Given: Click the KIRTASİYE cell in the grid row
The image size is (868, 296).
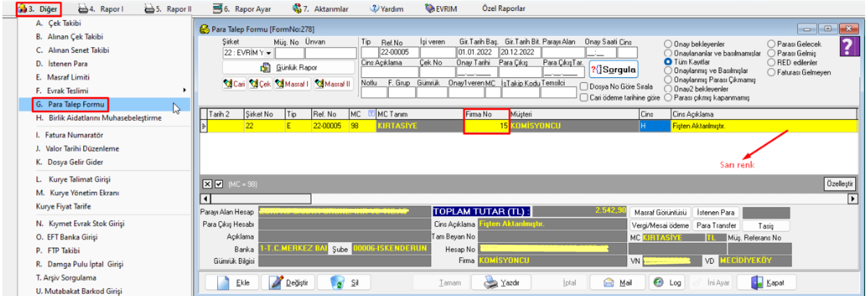Looking at the screenshot, I should click(420, 126).
